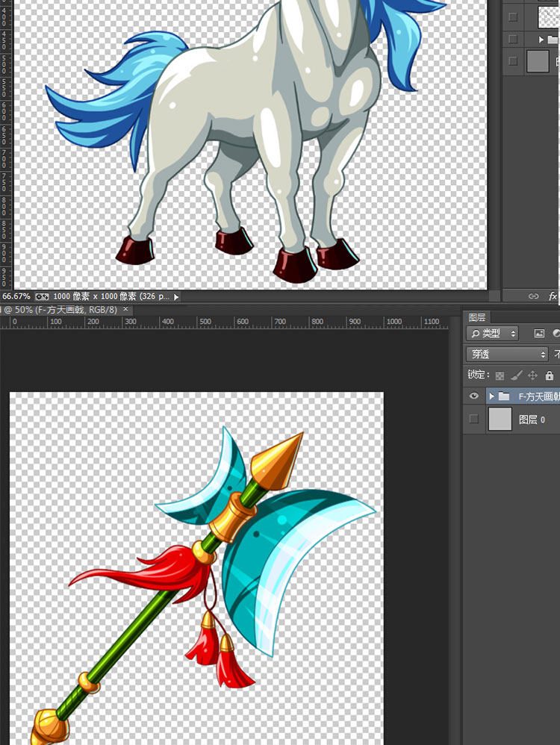Switch to the 图层 panel tab
Viewport: 560px width, 745px height.
pyautogui.click(x=477, y=317)
